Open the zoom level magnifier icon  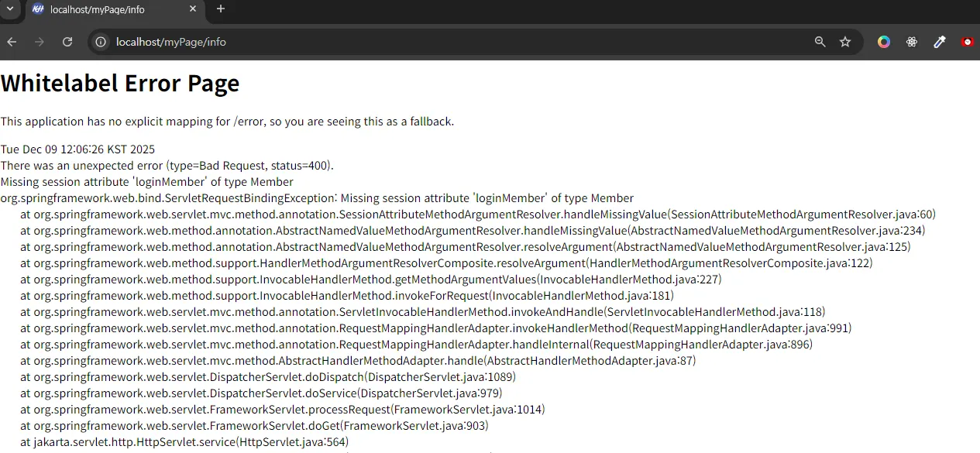[820, 42]
